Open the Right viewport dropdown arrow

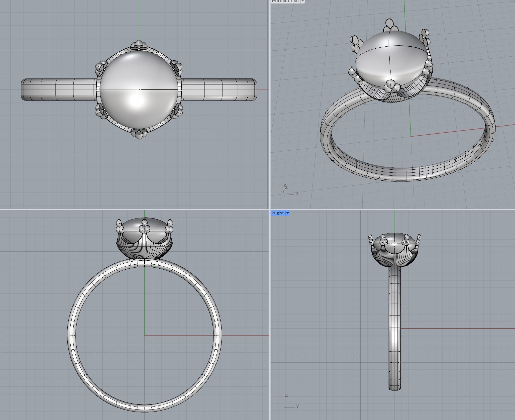288,213
